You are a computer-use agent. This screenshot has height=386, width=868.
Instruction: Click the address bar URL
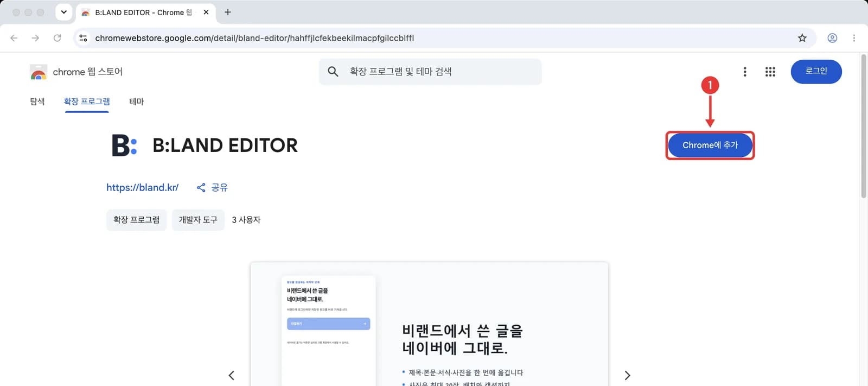254,38
